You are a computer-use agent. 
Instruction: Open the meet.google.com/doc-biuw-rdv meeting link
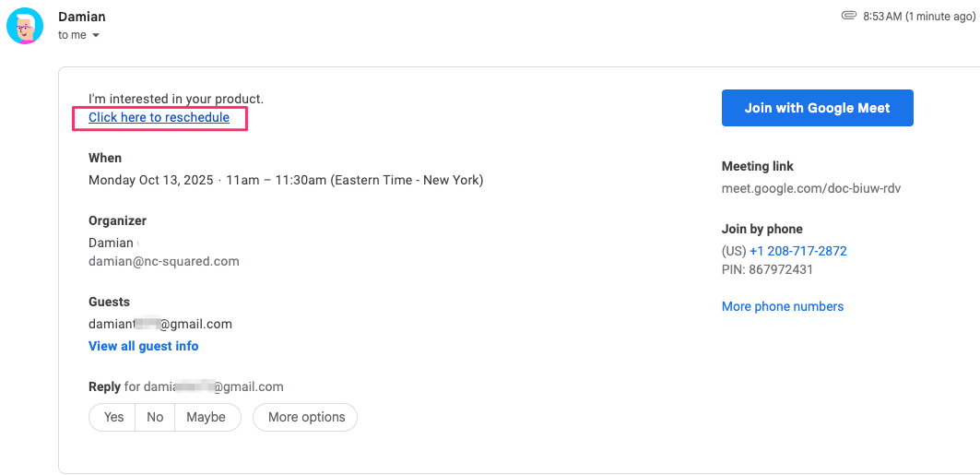click(810, 188)
